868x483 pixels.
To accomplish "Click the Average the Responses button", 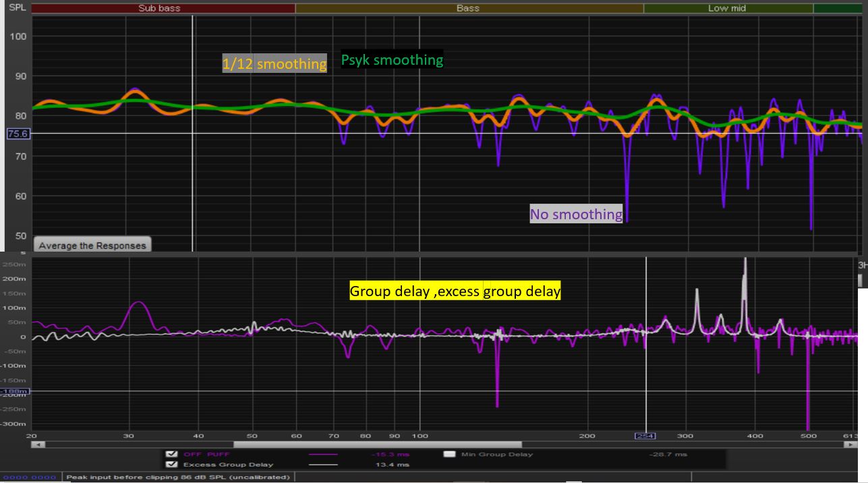I will 92,246.
